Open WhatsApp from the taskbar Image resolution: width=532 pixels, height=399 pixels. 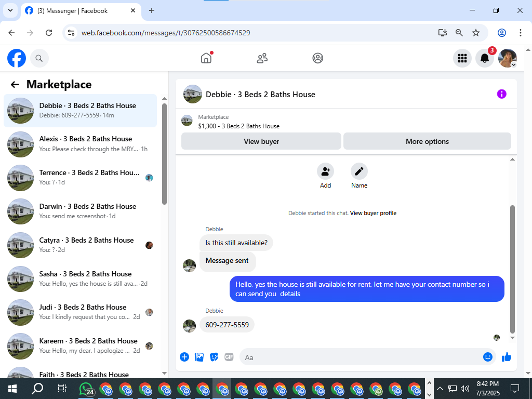pyautogui.click(x=86, y=389)
